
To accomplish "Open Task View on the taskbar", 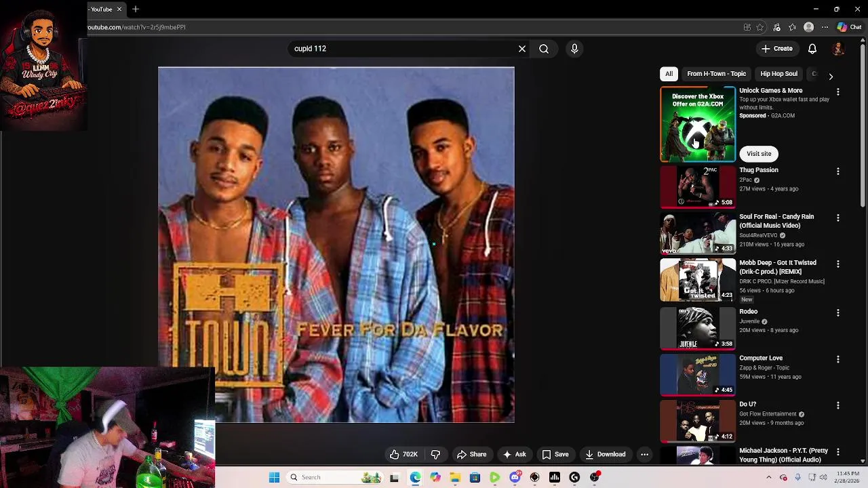I will (x=394, y=477).
